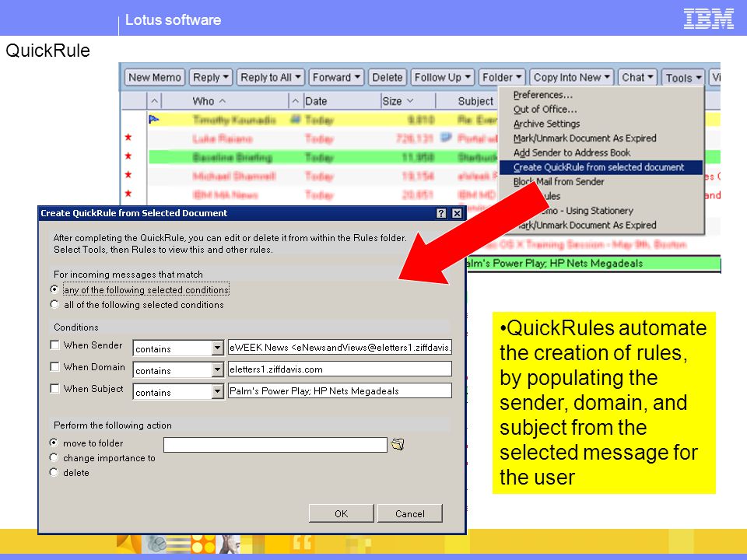Enable the When Domain condition checkbox
This screenshot has height=560, width=747.
(54, 366)
